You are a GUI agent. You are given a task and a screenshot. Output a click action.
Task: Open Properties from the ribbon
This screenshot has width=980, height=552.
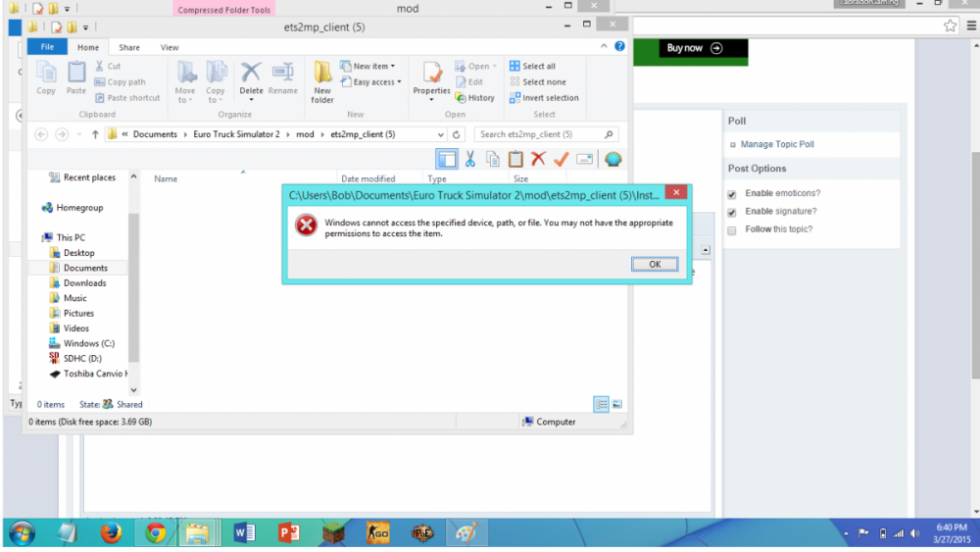pyautogui.click(x=431, y=76)
